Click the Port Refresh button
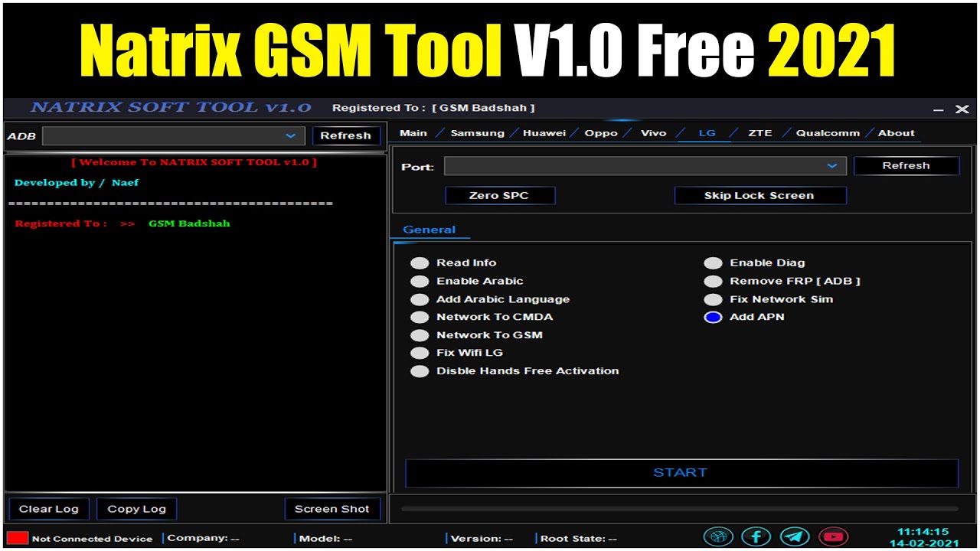The width and height of the screenshot is (980, 551). tap(906, 165)
